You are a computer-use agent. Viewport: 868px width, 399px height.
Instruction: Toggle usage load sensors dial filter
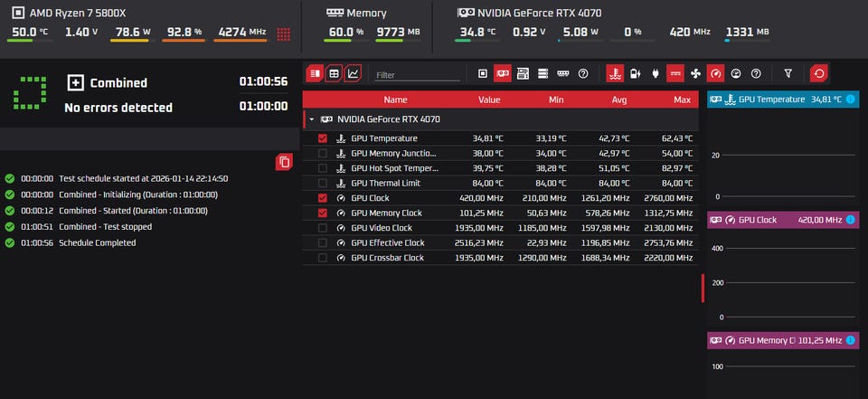[736, 73]
